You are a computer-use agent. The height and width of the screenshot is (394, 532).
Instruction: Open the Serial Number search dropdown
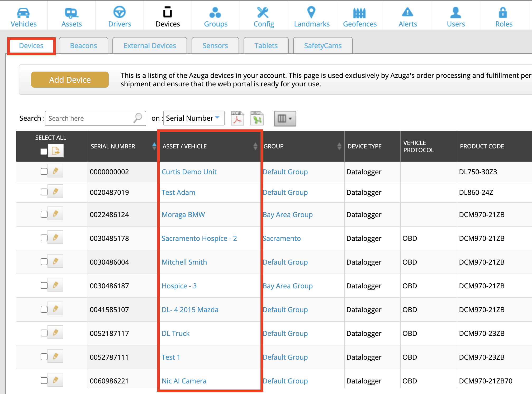coord(194,118)
